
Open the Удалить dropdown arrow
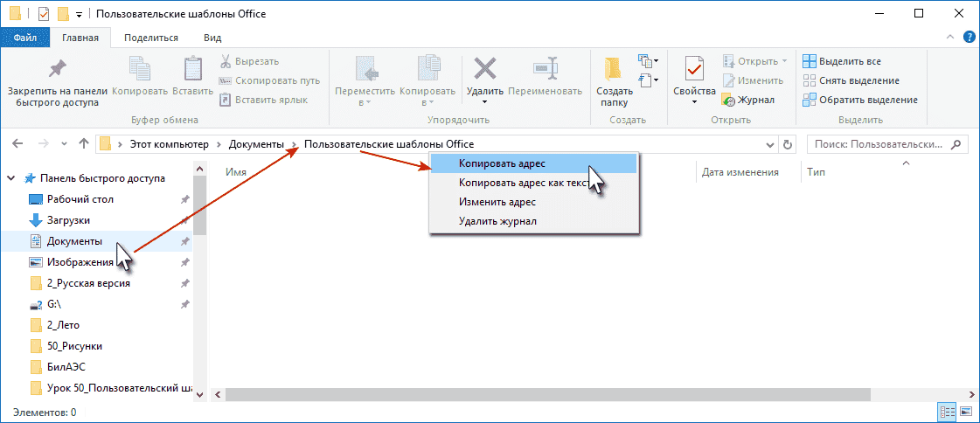pyautogui.click(x=483, y=101)
